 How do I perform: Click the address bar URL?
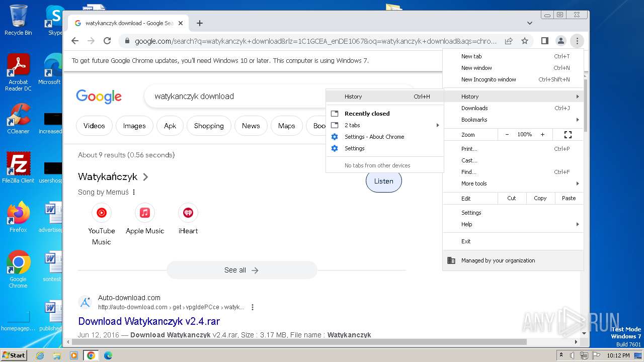pyautogui.click(x=315, y=41)
